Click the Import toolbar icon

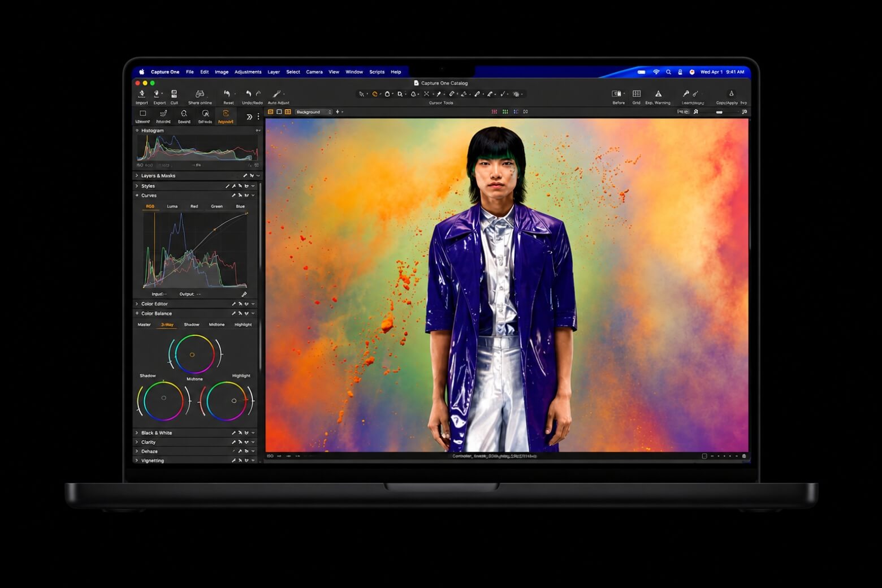coord(141,94)
